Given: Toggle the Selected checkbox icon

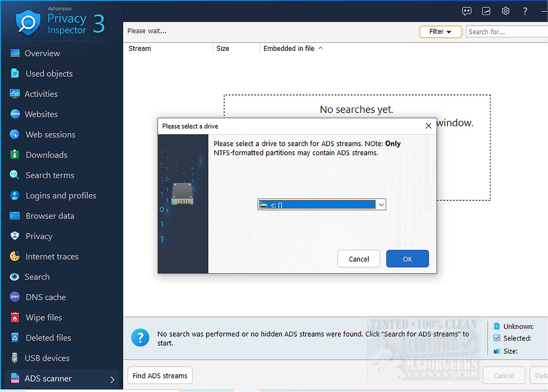Looking at the screenshot, I should (497, 338).
